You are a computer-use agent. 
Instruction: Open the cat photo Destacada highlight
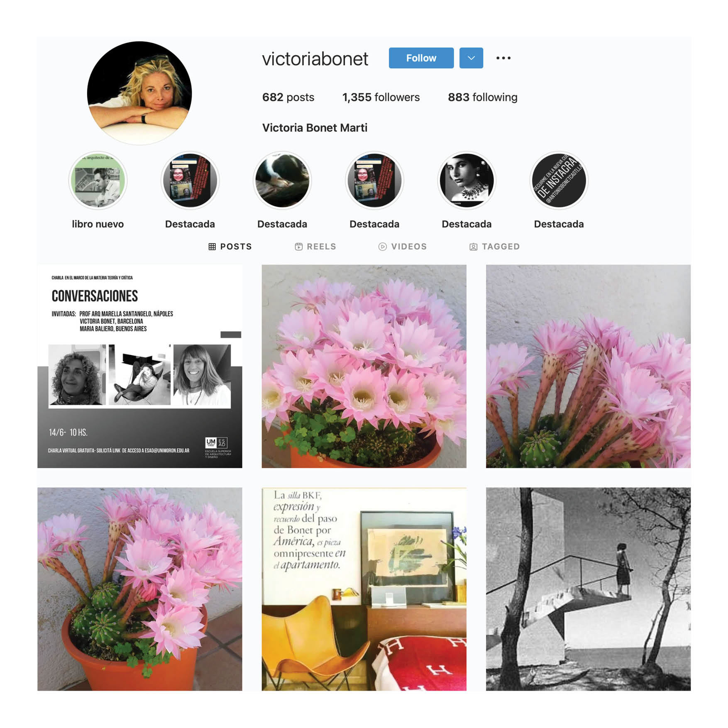[282, 181]
